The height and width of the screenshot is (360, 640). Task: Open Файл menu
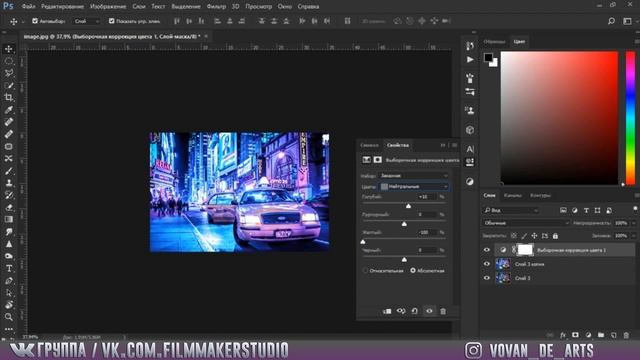pos(28,7)
